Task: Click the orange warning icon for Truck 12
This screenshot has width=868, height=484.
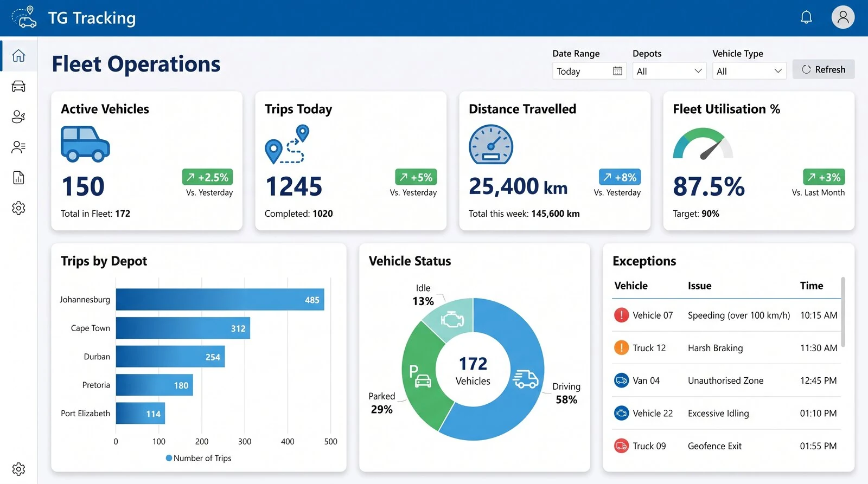Action: pyautogui.click(x=621, y=347)
